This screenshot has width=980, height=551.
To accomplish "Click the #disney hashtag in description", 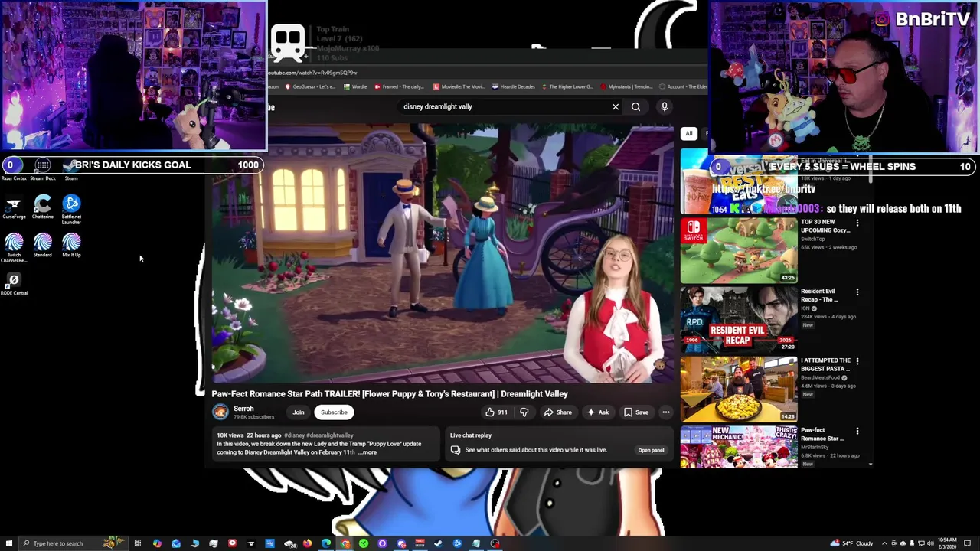I will point(295,435).
